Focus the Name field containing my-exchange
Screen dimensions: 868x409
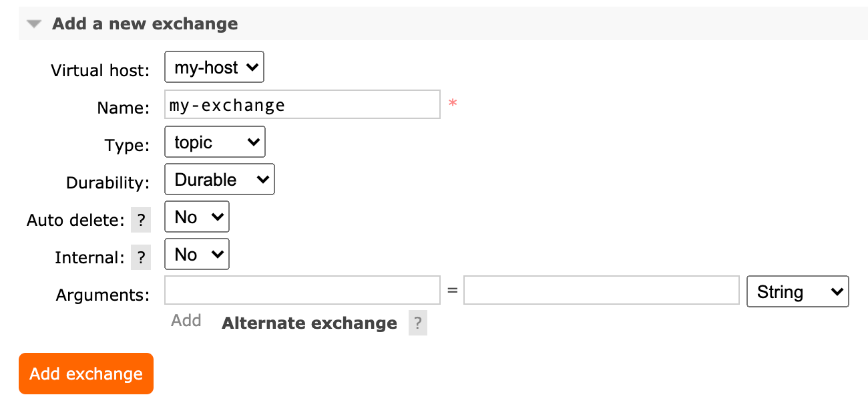(302, 105)
